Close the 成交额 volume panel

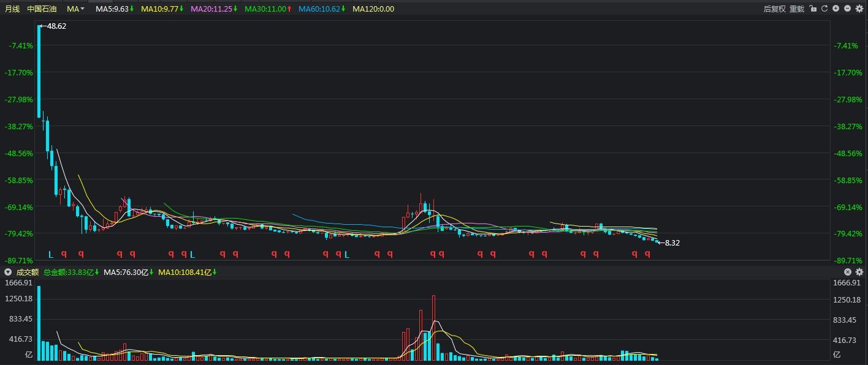click(848, 272)
